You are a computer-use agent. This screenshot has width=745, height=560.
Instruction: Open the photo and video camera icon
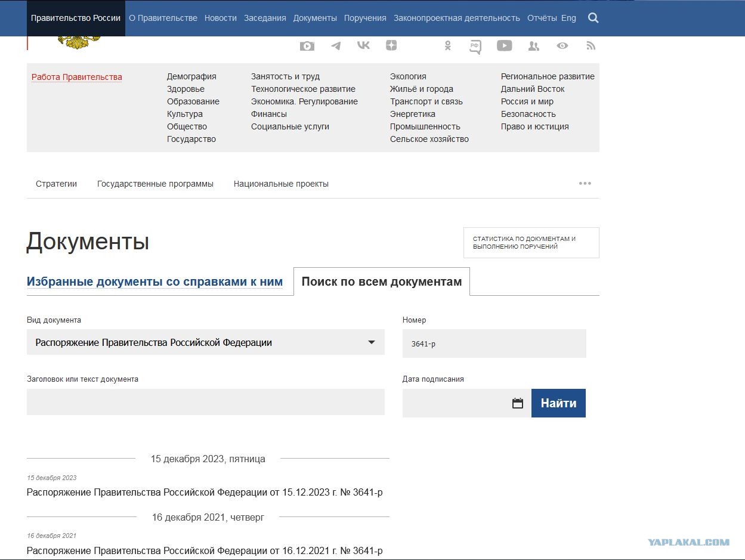[x=307, y=46]
